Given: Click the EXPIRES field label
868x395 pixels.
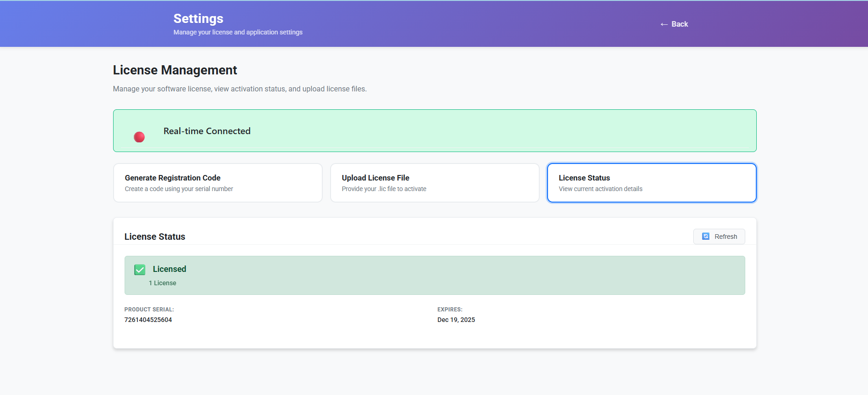Looking at the screenshot, I should tap(450, 310).
